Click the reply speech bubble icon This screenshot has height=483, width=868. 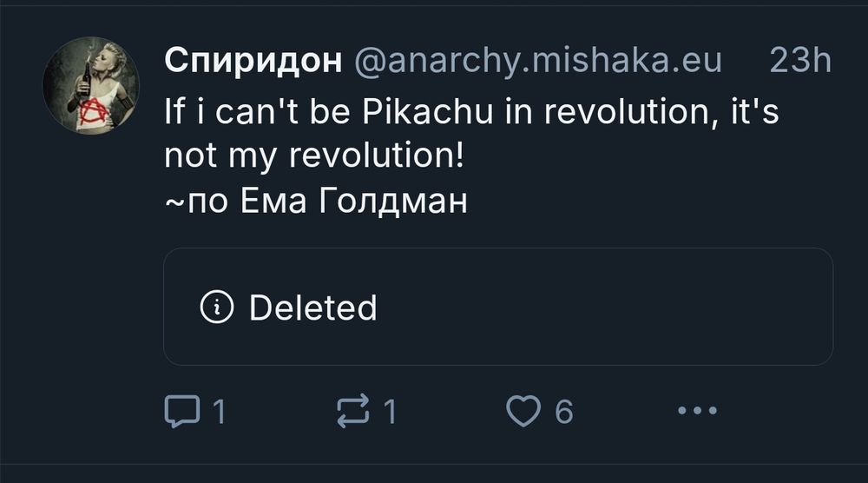tap(180, 411)
